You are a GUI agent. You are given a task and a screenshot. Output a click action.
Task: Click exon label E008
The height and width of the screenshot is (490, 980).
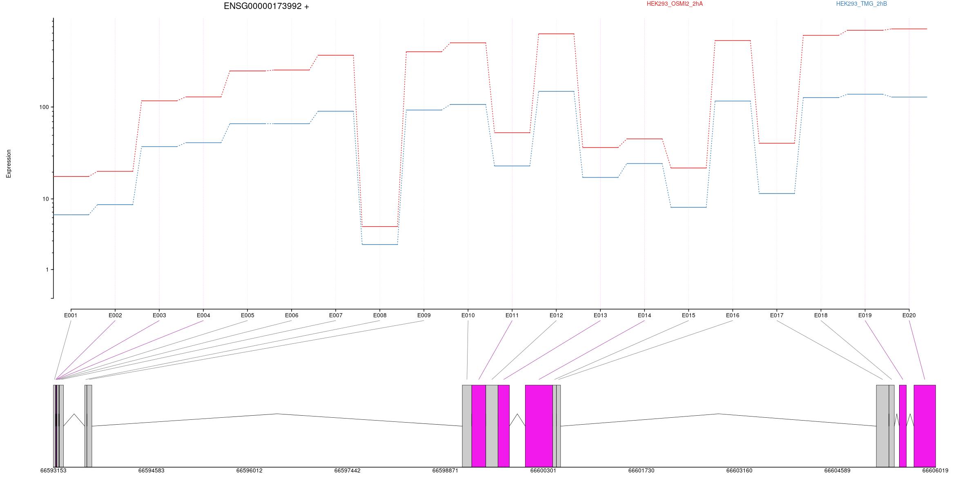[x=380, y=315]
